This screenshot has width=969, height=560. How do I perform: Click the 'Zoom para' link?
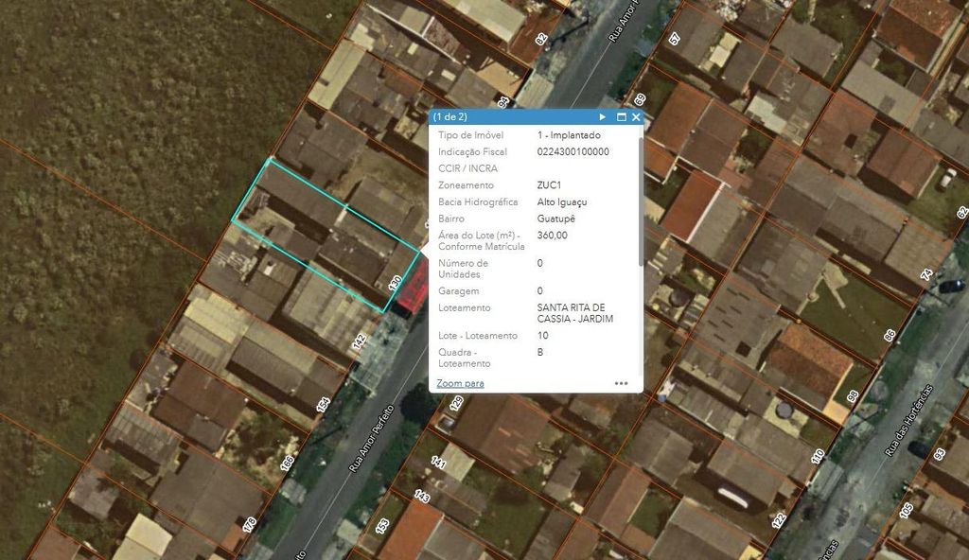pos(461,383)
